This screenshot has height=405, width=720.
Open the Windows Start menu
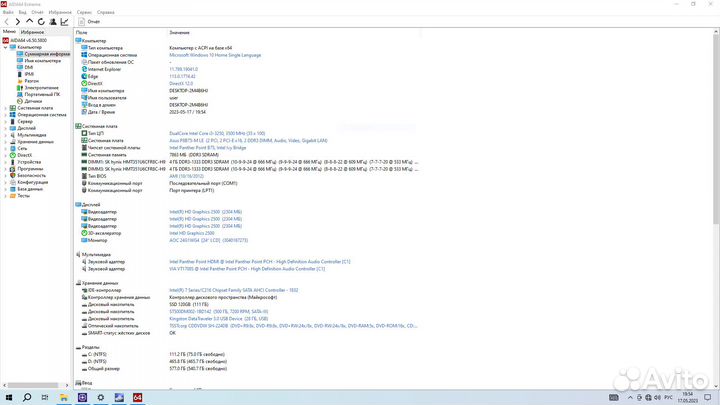coord(9,398)
